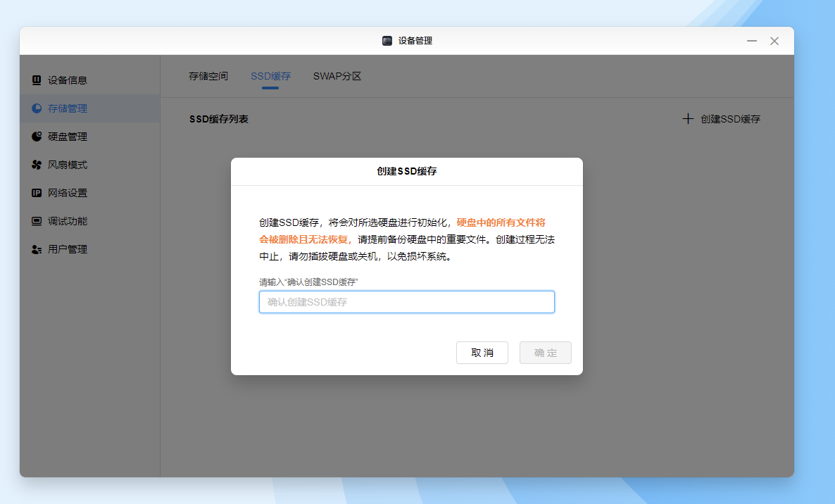Minimize the 设备管理 window
835x504 pixels.
tap(752, 41)
